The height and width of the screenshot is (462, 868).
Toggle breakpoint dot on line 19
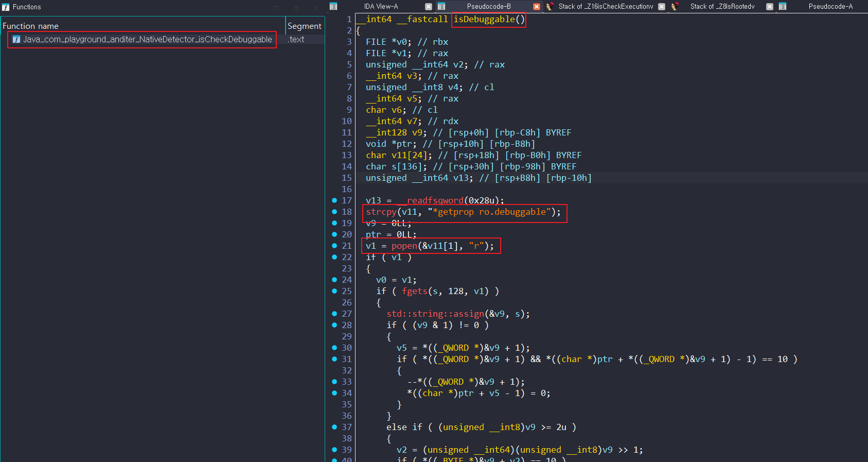coord(334,223)
